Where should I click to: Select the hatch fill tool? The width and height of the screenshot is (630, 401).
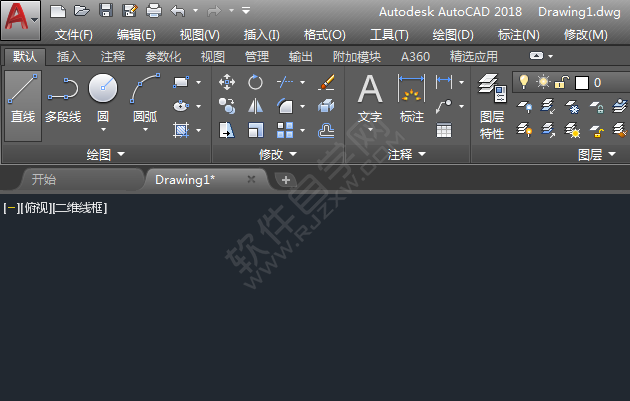(181, 130)
